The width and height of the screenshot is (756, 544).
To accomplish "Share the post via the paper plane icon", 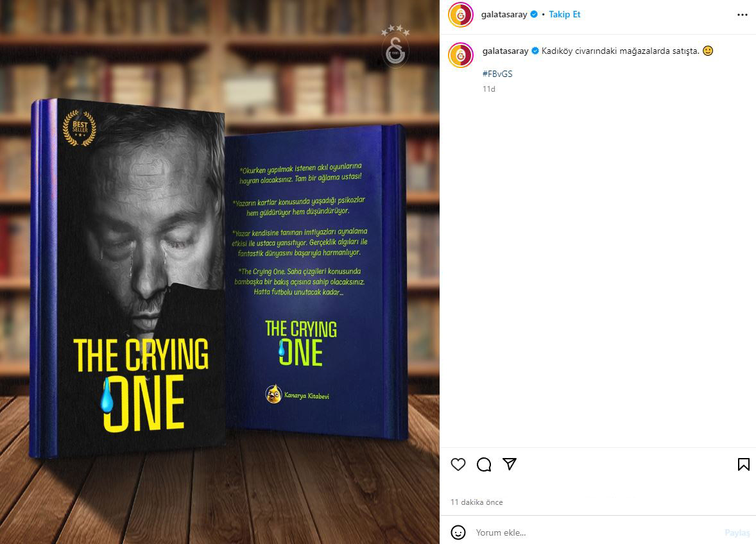I will pos(510,464).
